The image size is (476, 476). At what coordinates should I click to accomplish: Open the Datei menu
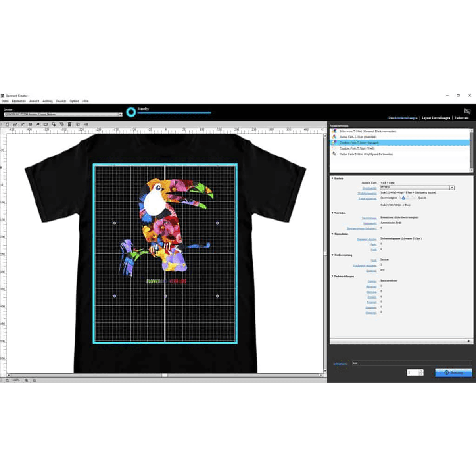point(5,101)
